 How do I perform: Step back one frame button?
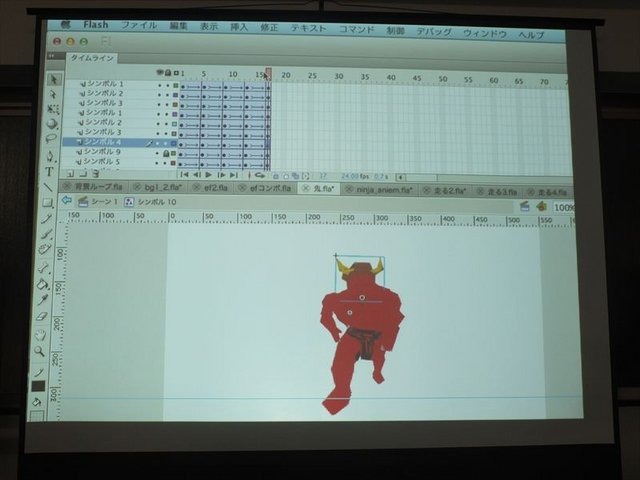point(197,175)
